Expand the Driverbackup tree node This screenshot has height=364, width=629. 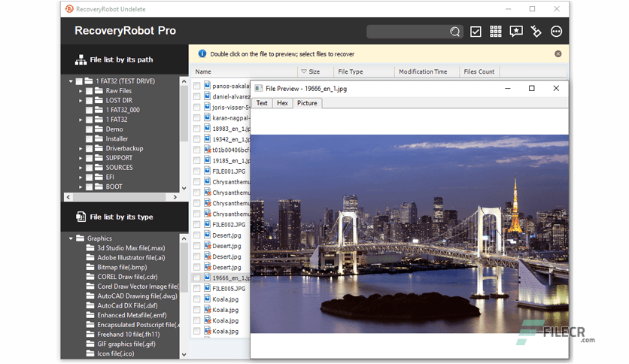pyautogui.click(x=81, y=149)
